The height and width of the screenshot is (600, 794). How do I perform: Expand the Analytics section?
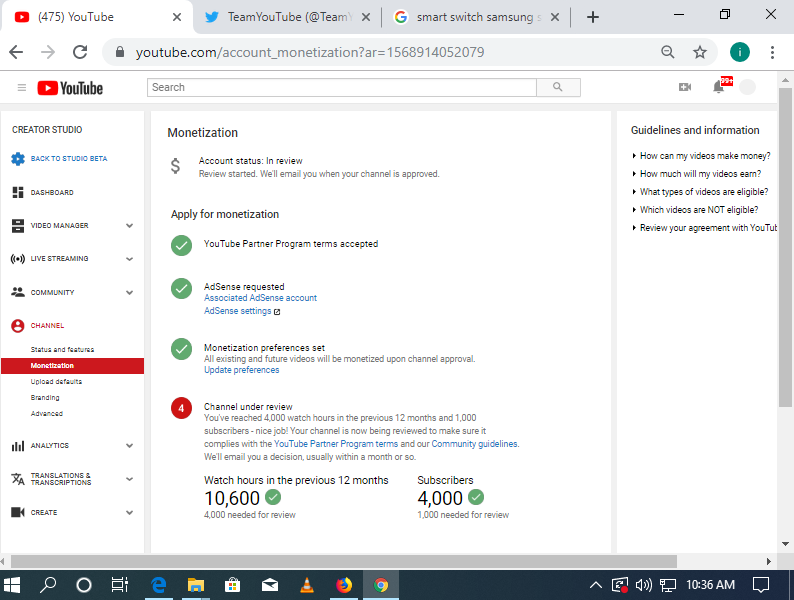[x=130, y=446]
